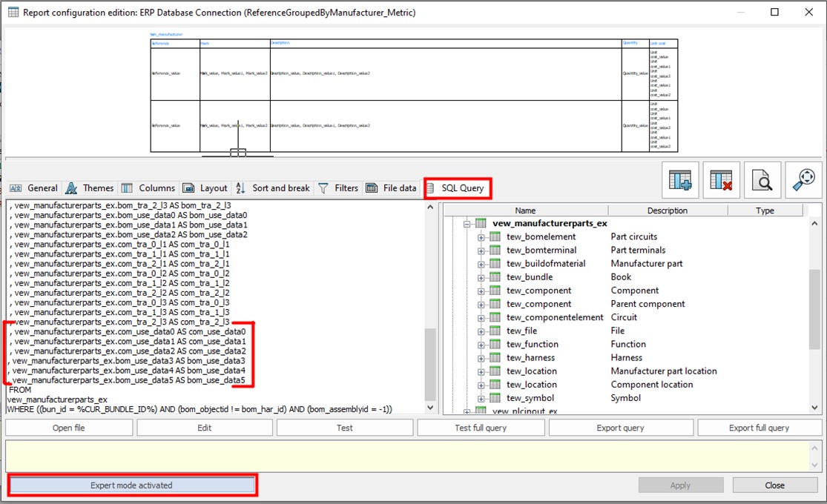Open the Filters tab
The height and width of the screenshot is (504, 827).
338,188
